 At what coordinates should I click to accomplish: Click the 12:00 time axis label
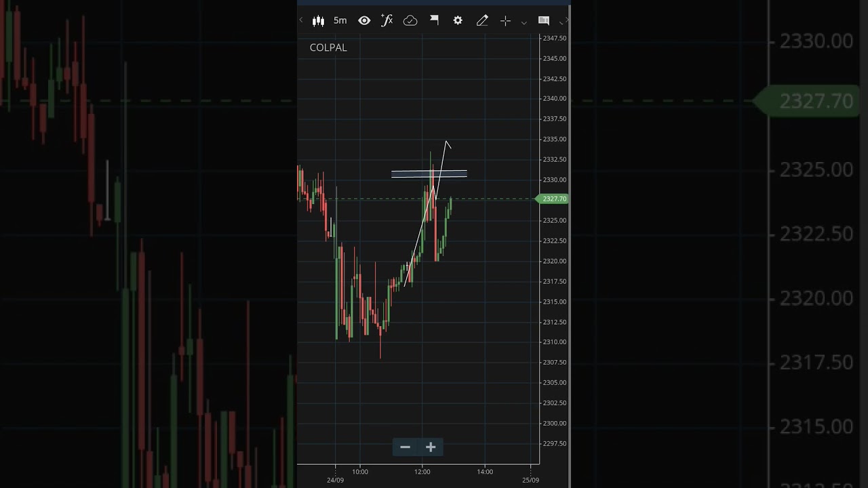(422, 472)
